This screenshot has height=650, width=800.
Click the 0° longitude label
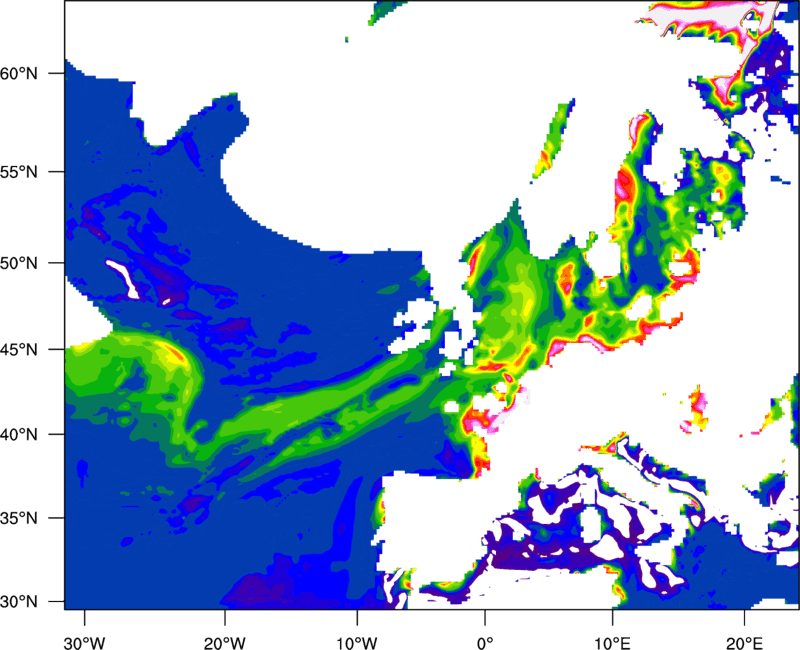(x=485, y=643)
